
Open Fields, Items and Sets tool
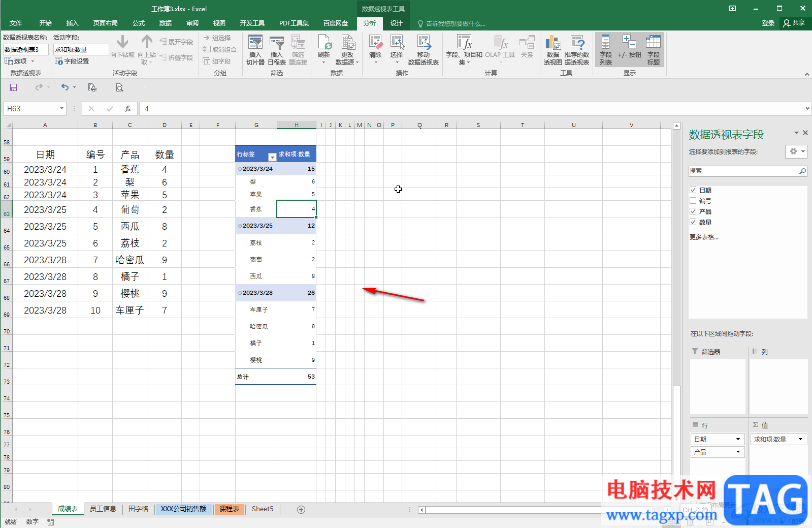(x=464, y=50)
